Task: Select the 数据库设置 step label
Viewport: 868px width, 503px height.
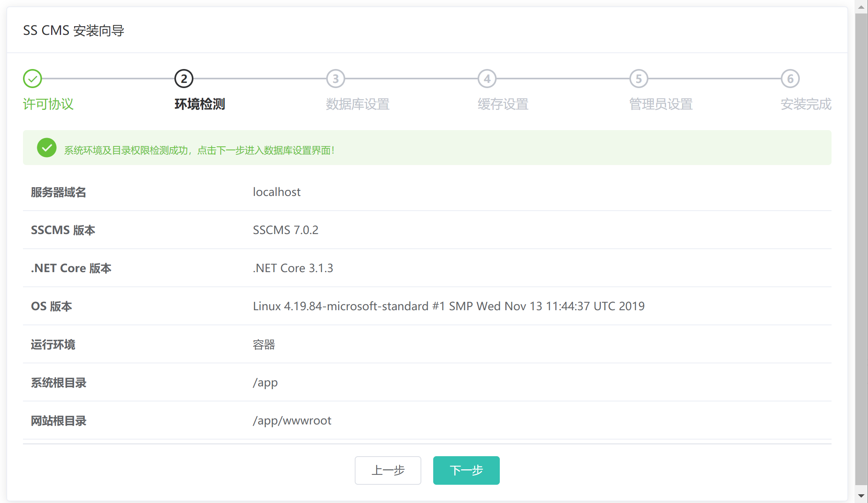Action: click(x=358, y=104)
